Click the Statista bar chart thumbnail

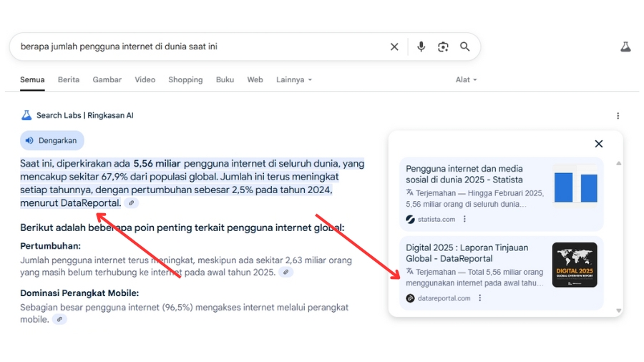click(575, 186)
